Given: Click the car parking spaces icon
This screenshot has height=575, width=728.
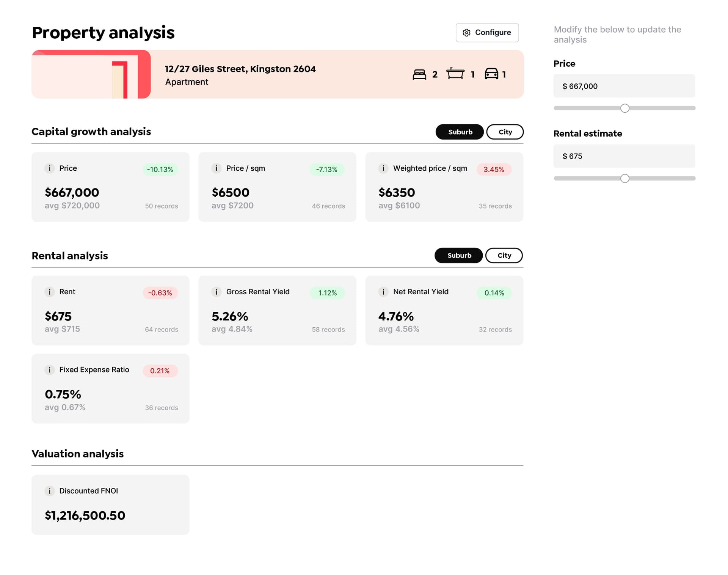Looking at the screenshot, I should [x=491, y=74].
